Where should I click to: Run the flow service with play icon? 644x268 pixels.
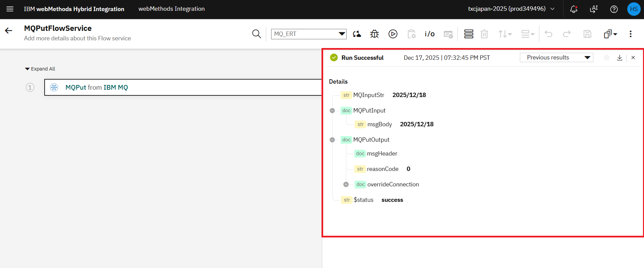393,34
